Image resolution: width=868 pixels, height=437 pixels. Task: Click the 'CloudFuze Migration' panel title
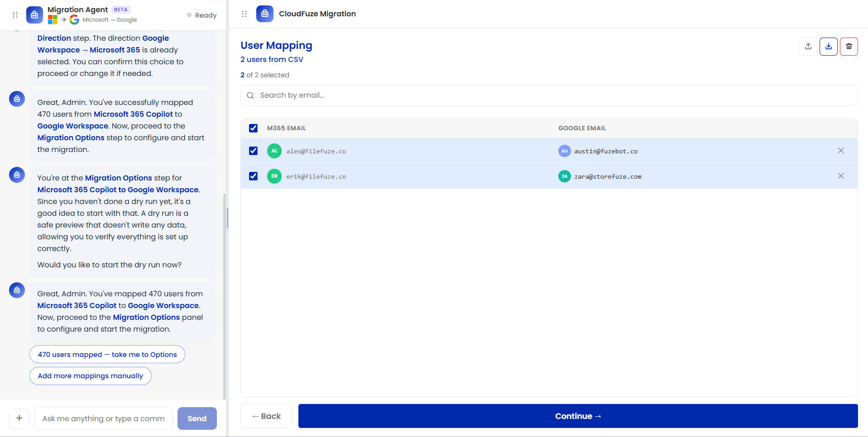click(x=317, y=14)
